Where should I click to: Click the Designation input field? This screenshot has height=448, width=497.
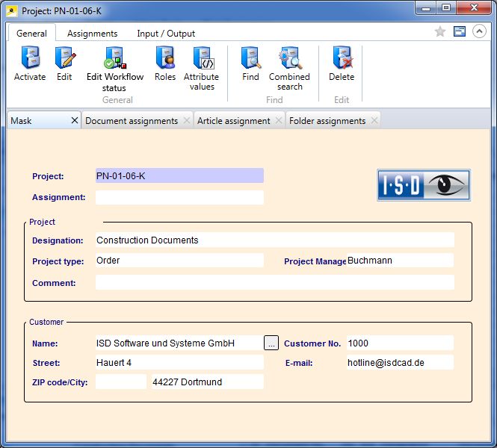click(x=274, y=240)
